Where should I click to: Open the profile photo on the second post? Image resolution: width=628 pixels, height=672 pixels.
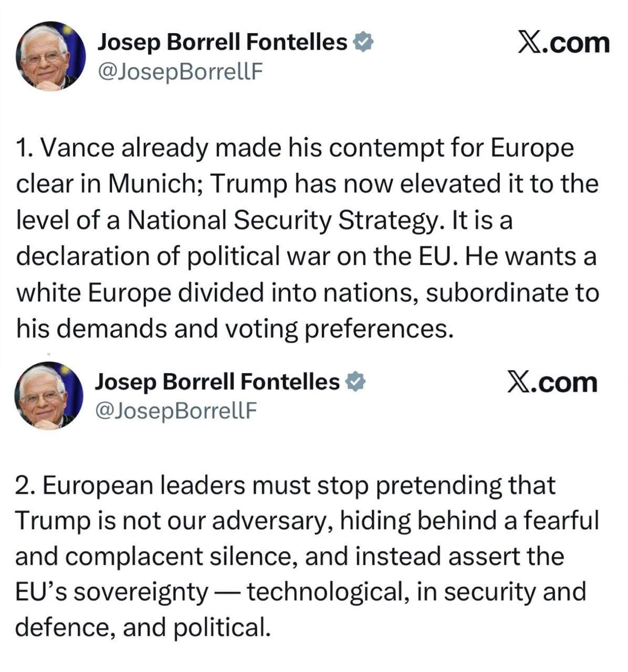49,396
